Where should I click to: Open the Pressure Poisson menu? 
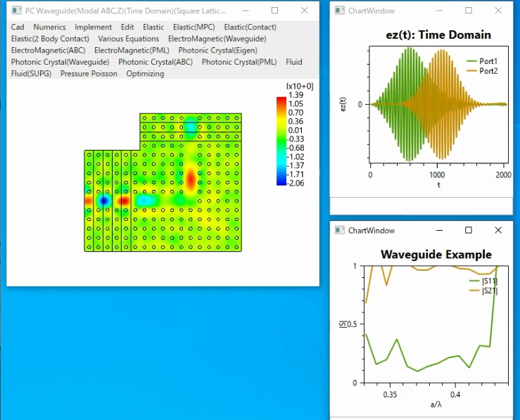(89, 74)
